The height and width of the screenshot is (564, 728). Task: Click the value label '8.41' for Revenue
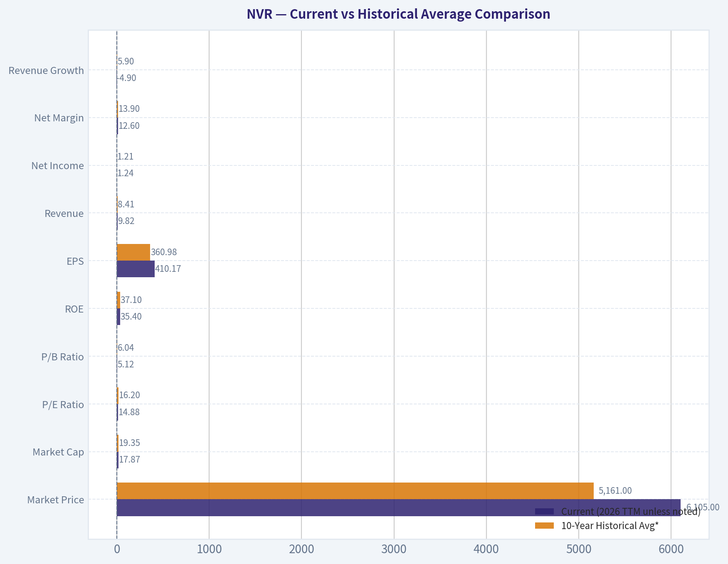tap(126, 204)
